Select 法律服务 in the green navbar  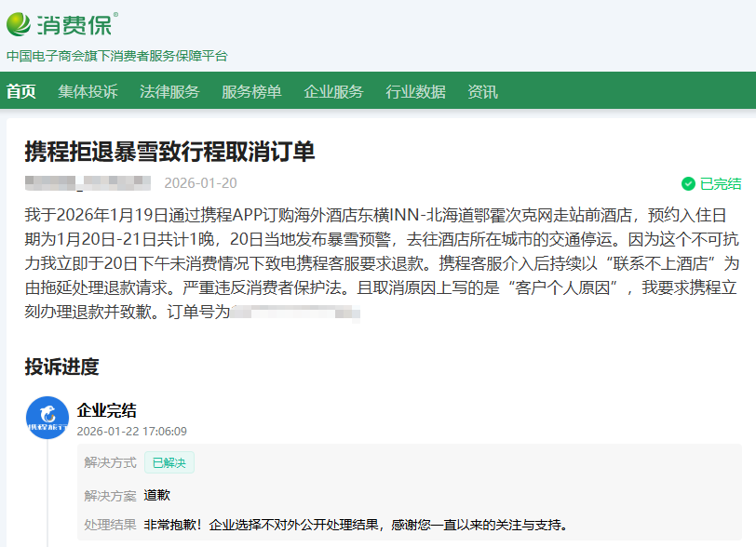point(169,92)
